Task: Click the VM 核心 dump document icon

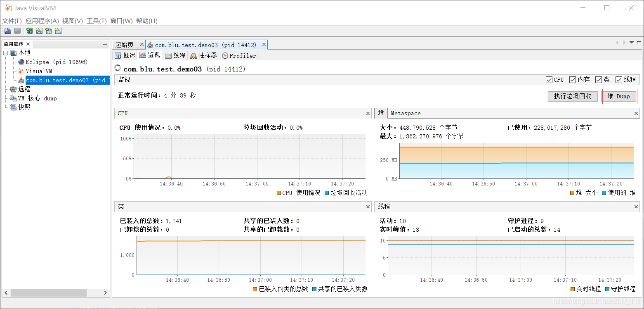Action: [x=13, y=98]
